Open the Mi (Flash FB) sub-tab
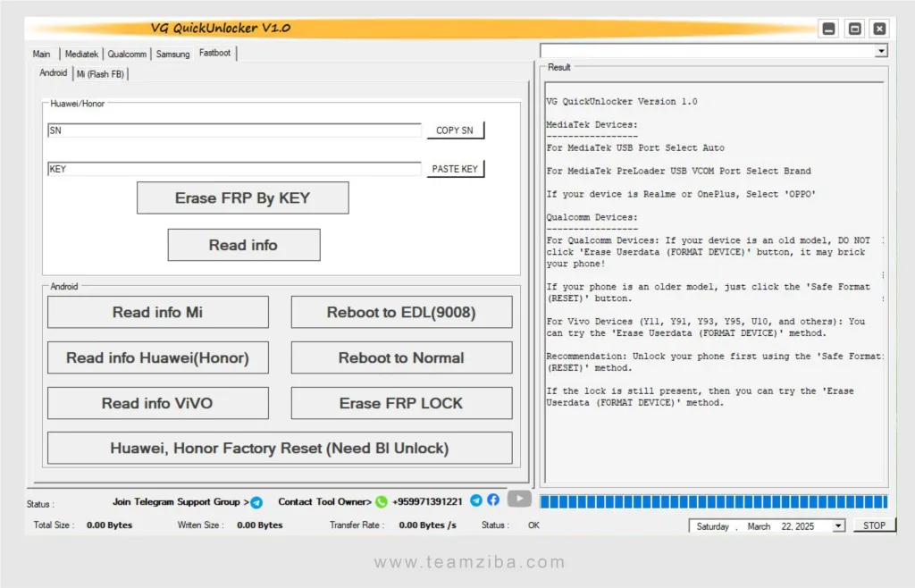This screenshot has width=915, height=588. (x=100, y=74)
